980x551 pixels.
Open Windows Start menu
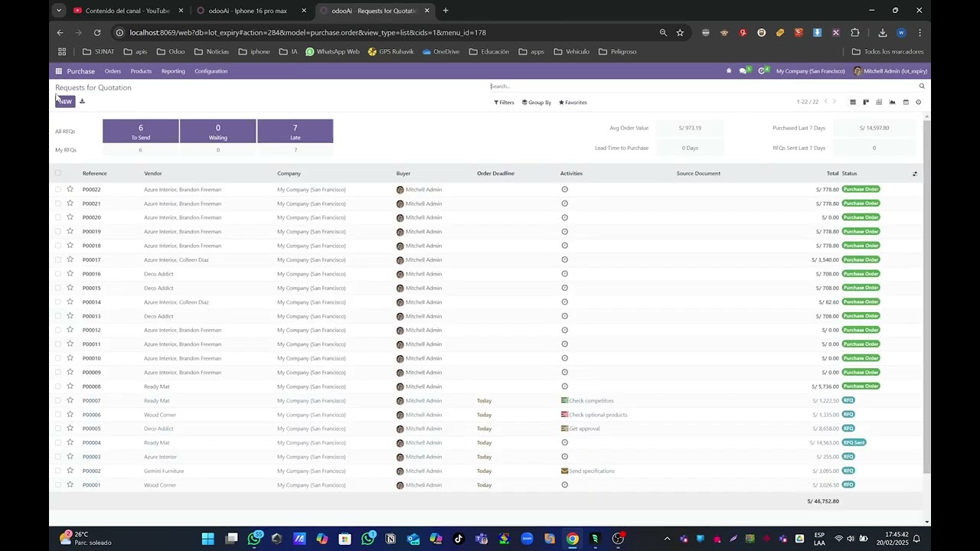click(x=207, y=539)
